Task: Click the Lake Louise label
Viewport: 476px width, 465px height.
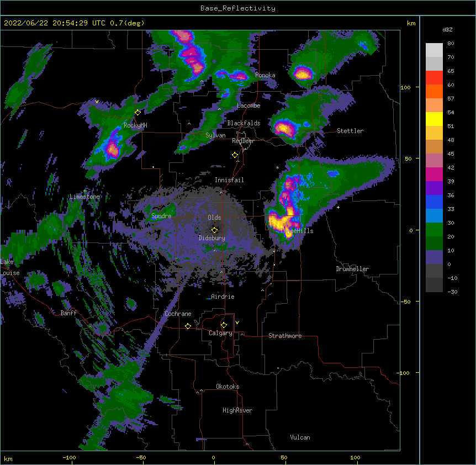Action: 10,267
